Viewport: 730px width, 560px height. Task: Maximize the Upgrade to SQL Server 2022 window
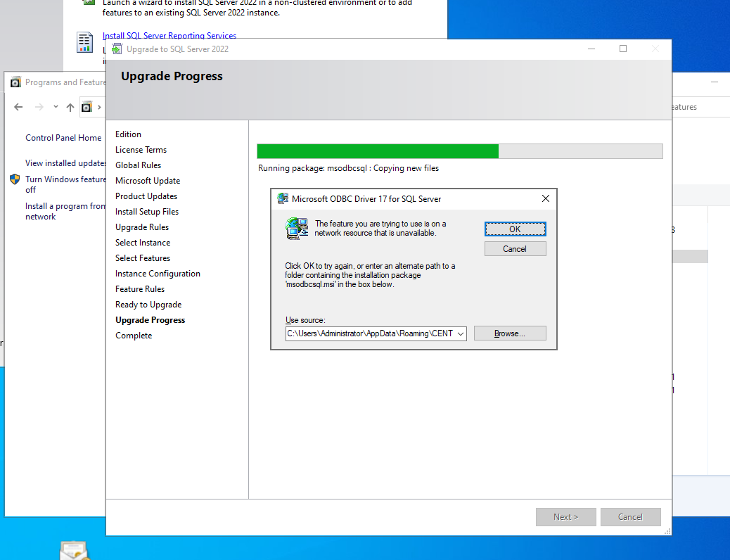tap(623, 49)
